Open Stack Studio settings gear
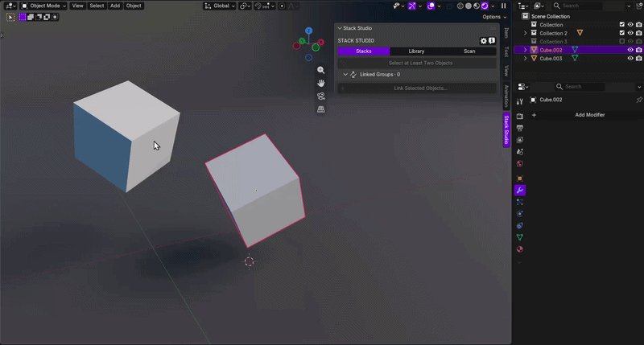Image resolution: width=644 pixels, height=345 pixels. 484,41
